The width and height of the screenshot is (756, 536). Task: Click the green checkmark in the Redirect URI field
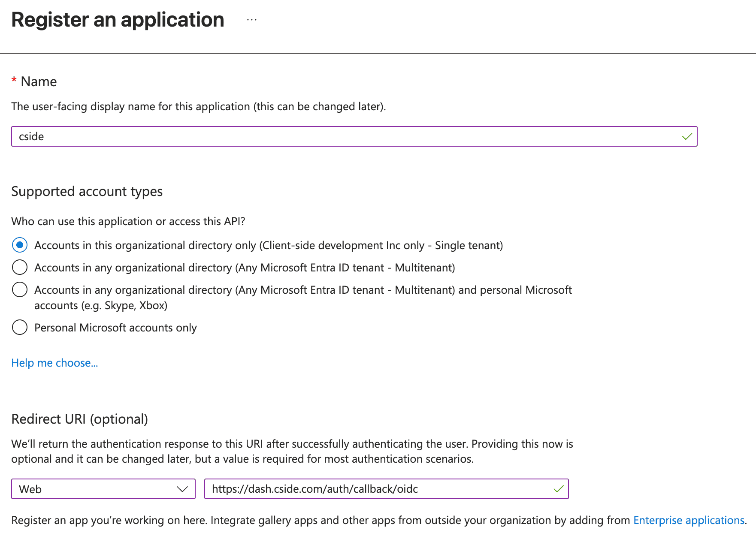pyautogui.click(x=558, y=489)
